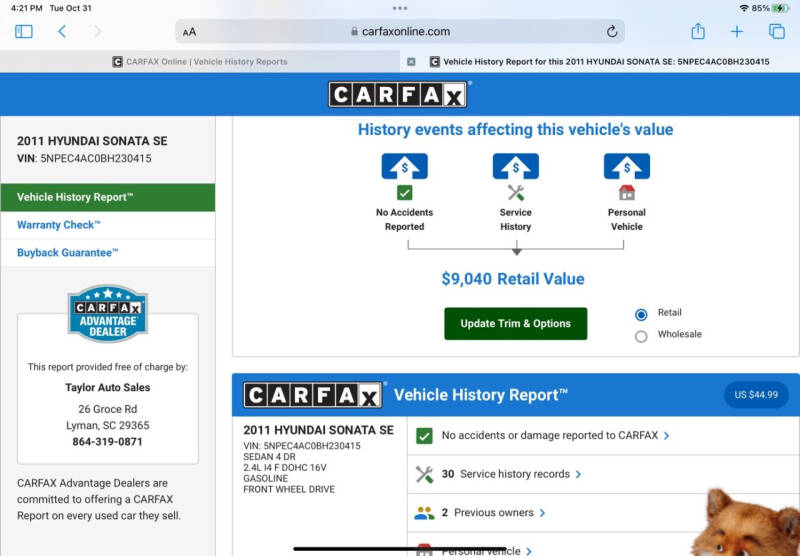The height and width of the screenshot is (556, 800).
Task: Open the Safari share sheet icon
Action: [697, 32]
